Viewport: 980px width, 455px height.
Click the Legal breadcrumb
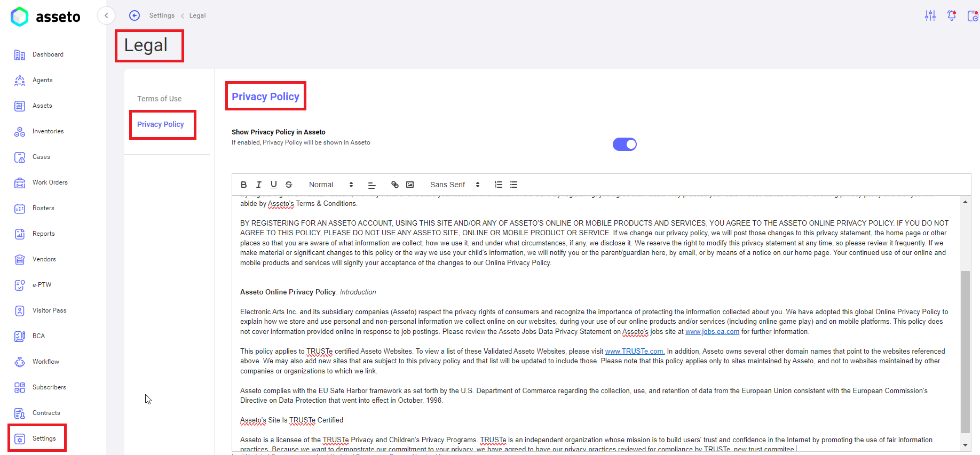[197, 15]
